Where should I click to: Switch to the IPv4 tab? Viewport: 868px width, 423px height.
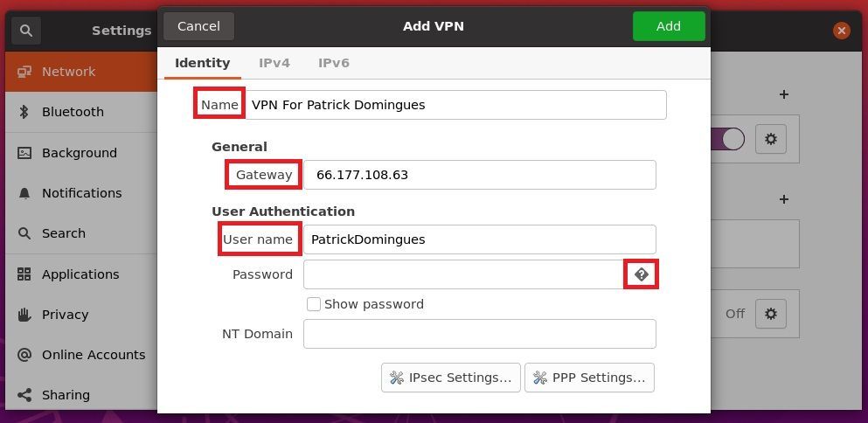coord(274,63)
